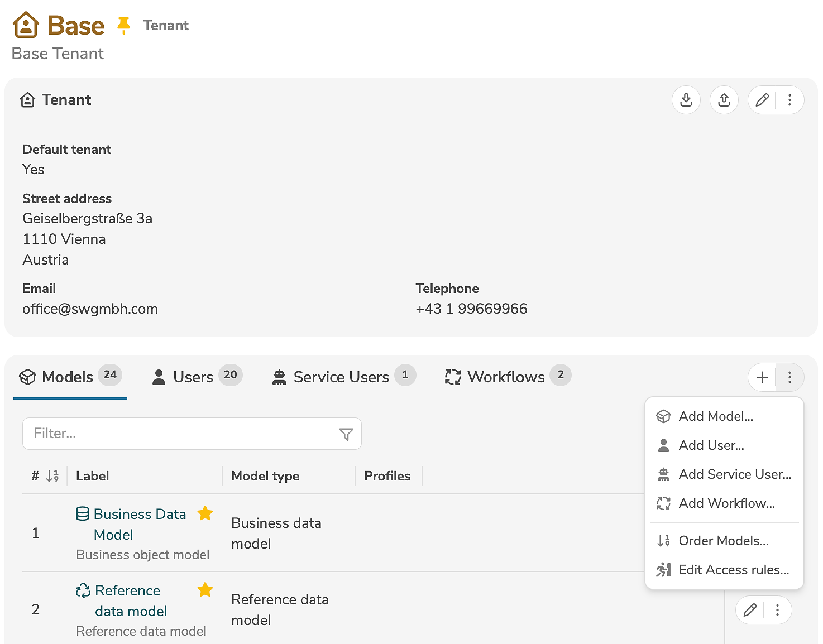The width and height of the screenshot is (823, 644).
Task: Open Edit Access rules... menu option
Action: point(734,570)
